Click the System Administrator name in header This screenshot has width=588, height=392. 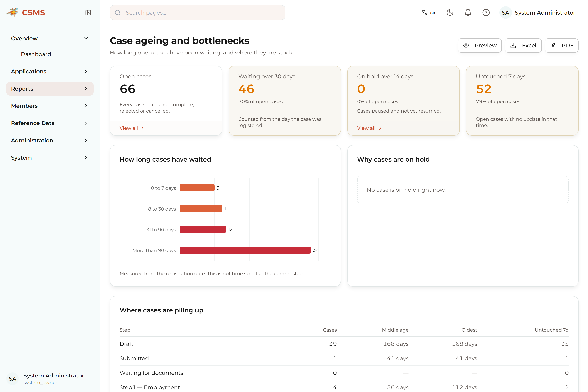click(545, 13)
